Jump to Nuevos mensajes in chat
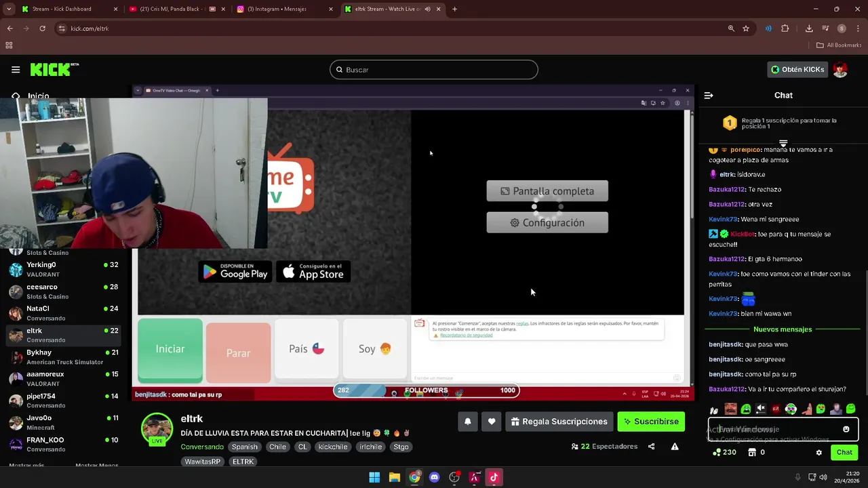This screenshot has width=868, height=488. tap(783, 329)
